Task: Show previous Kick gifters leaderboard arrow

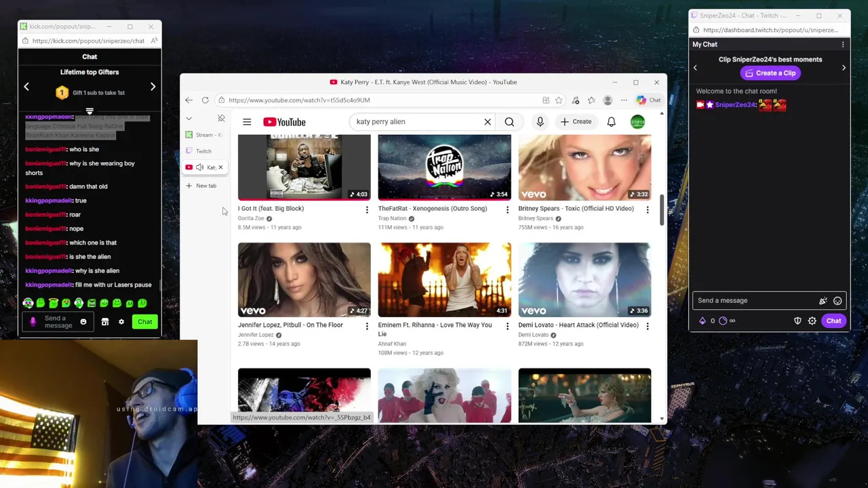Action: [x=26, y=87]
